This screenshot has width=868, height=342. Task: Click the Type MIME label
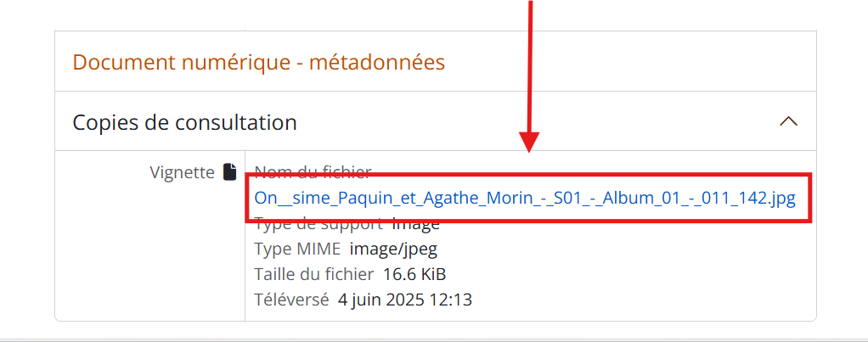[x=297, y=249]
